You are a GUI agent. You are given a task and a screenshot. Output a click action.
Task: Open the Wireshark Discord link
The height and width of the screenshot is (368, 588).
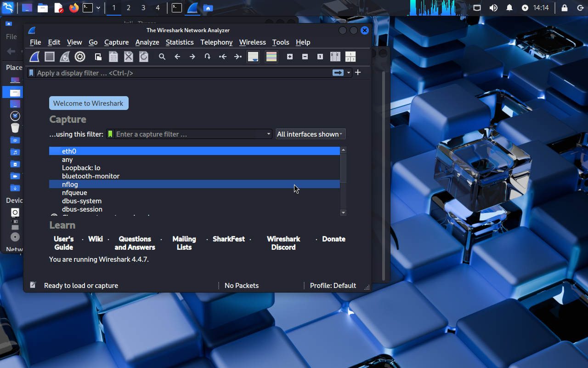283,243
